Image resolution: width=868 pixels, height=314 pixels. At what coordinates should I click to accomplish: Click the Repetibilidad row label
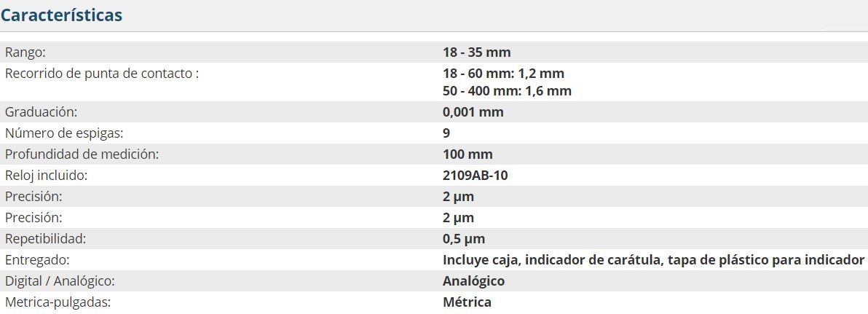45,239
